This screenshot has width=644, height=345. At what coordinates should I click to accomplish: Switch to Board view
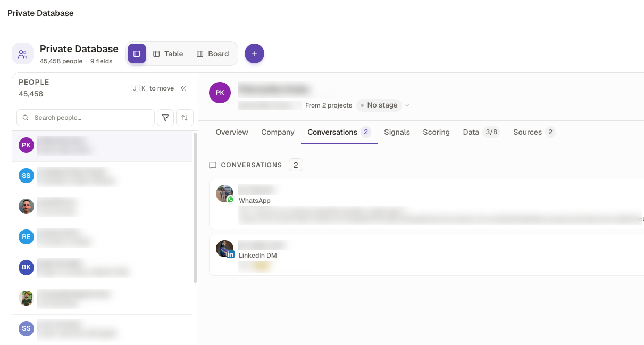coord(213,54)
